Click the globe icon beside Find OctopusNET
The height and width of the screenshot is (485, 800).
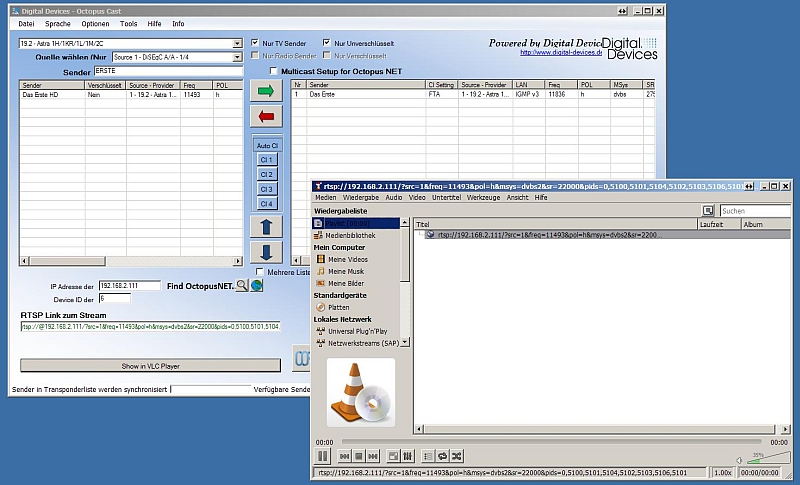(256, 286)
